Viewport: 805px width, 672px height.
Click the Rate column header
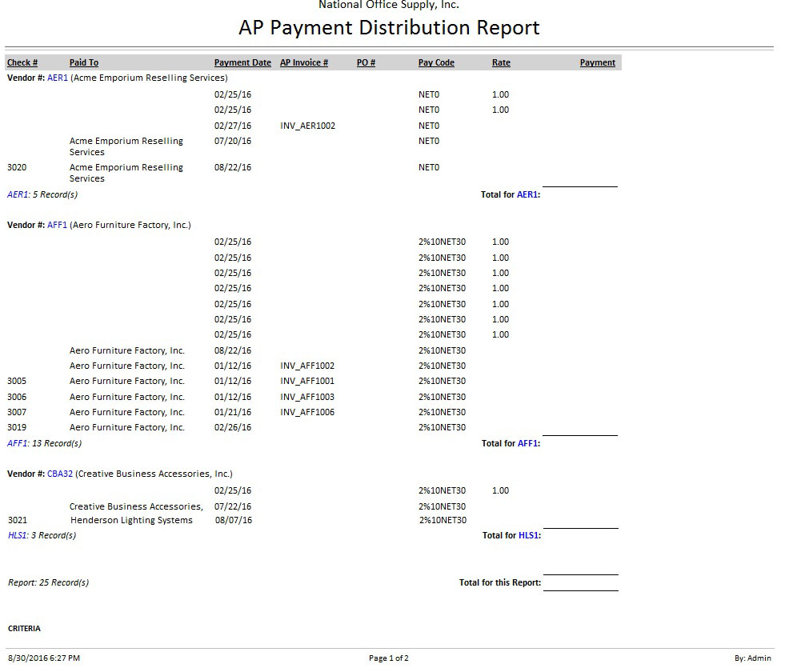(x=501, y=63)
